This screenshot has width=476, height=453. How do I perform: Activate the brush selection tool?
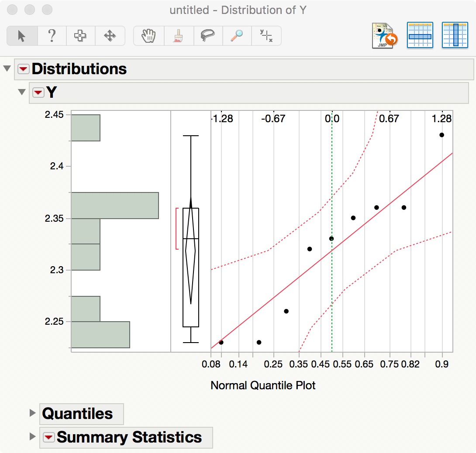coord(179,36)
